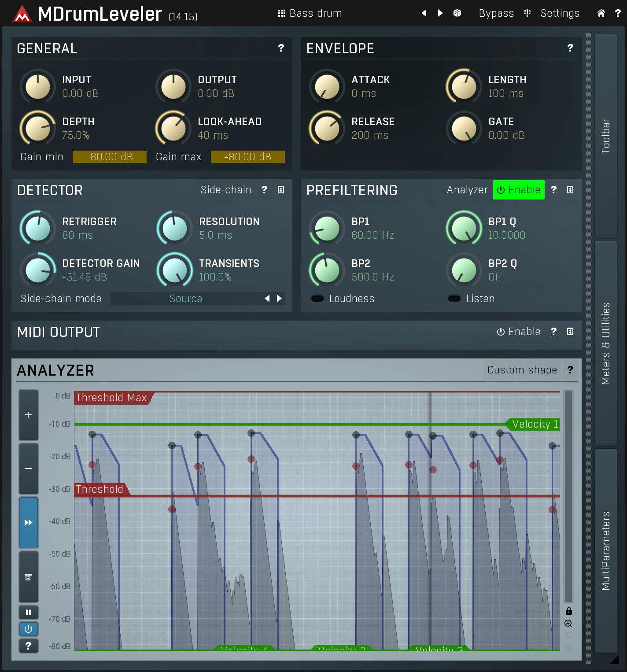This screenshot has width=627, height=672.
Task: Click the home icon in the title bar
Action: (601, 13)
